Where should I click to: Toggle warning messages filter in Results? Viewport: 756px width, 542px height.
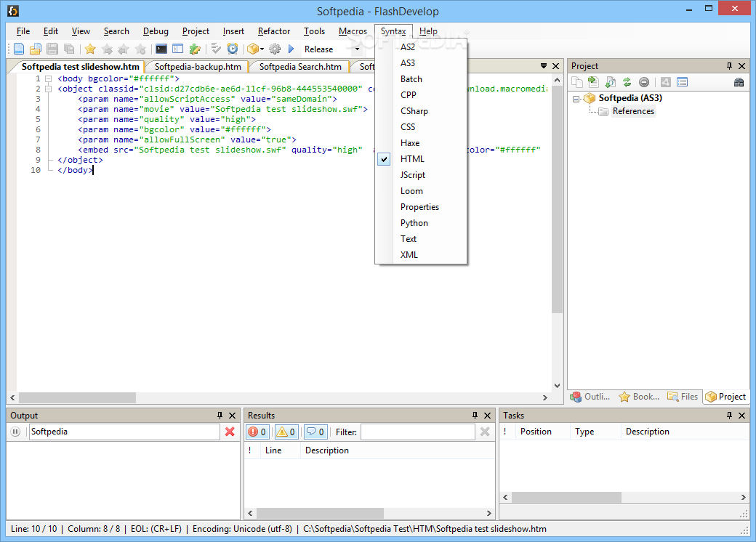pyautogui.click(x=286, y=432)
